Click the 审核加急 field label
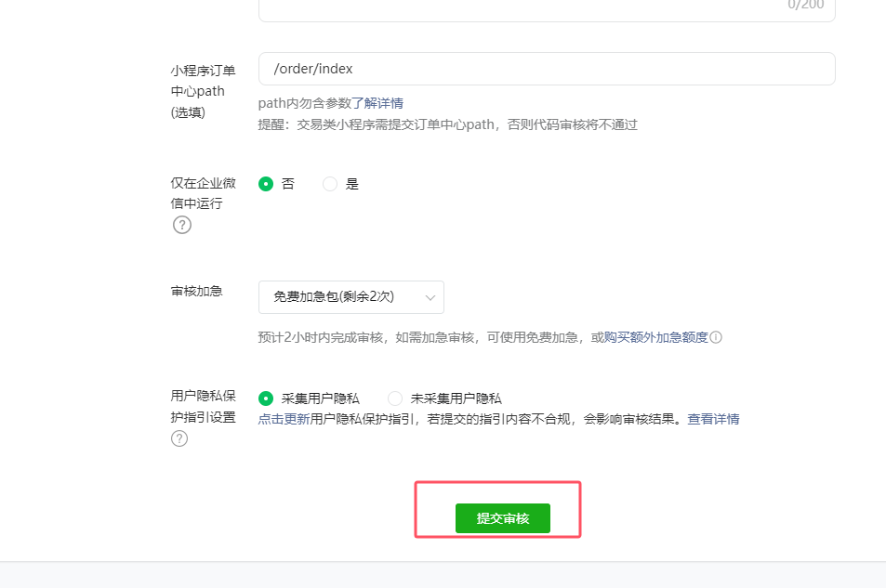Viewport: 886px width, 588px height. [197, 291]
